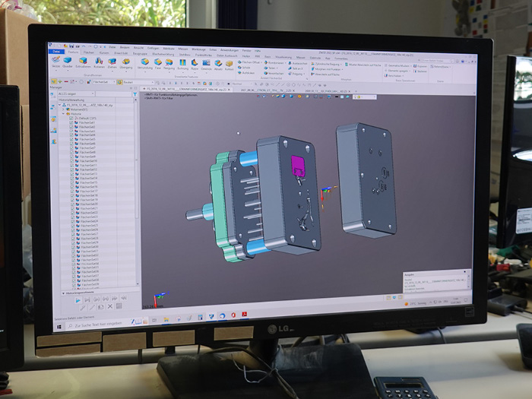Switch to the Baugruppe ribbon tab
Screen dimensions: 532x399
coord(140,54)
